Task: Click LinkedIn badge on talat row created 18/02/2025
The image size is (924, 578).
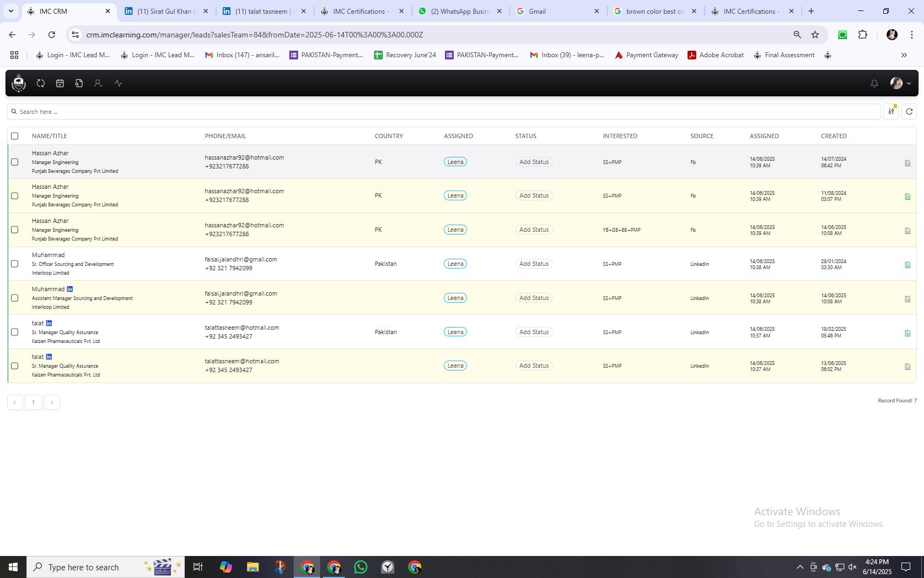Action: (49, 323)
